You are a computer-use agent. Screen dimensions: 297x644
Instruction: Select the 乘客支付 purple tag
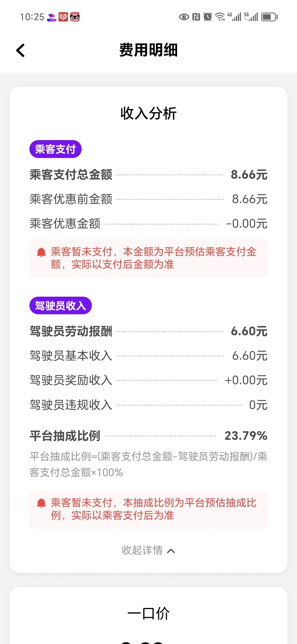[x=56, y=149]
